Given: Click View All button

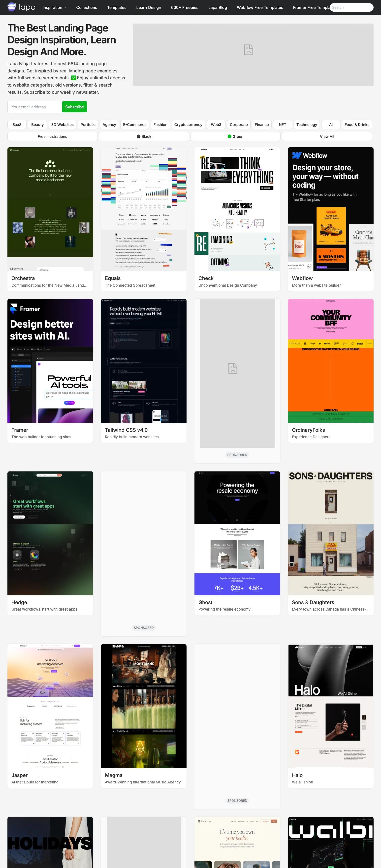Looking at the screenshot, I should pos(327,136).
